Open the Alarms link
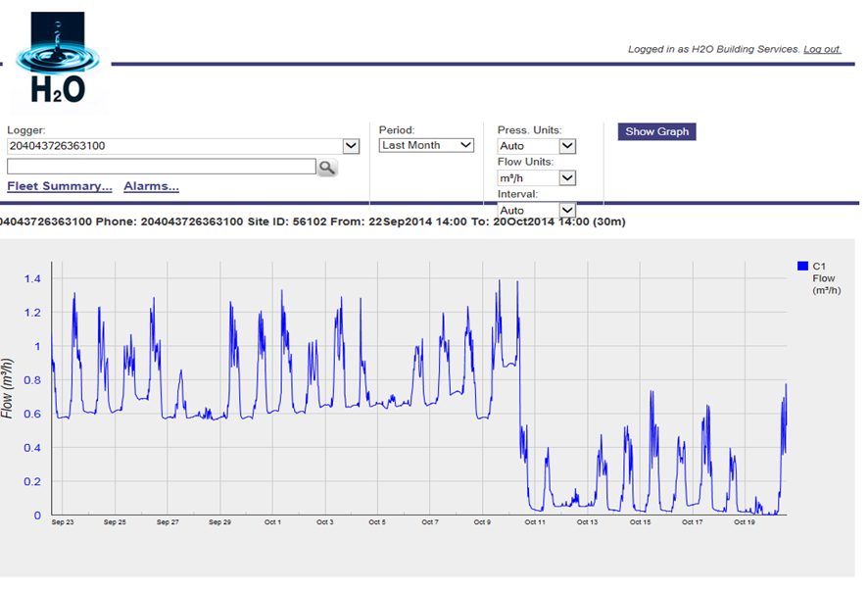868x590 pixels. pos(151,186)
